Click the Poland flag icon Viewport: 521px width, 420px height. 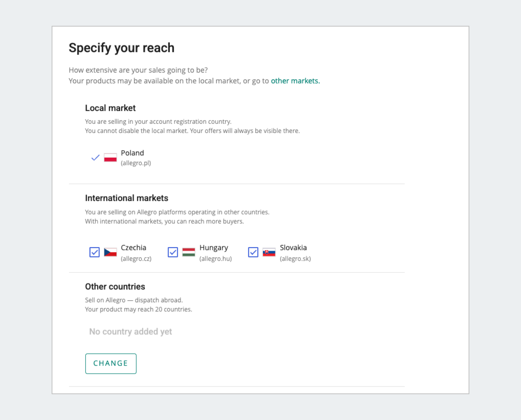point(110,158)
